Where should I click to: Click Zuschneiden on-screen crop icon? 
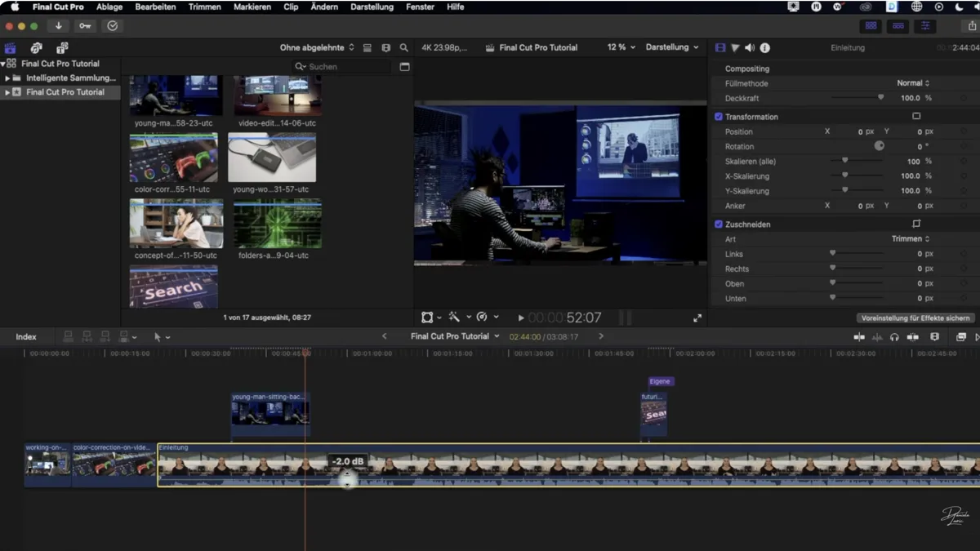(916, 224)
